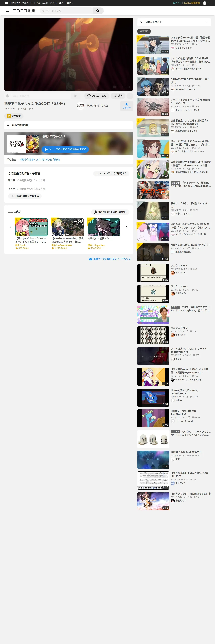The image size is (215, 644).
Task: Click 自分の動画を登録する plus button
Action: point(25,196)
